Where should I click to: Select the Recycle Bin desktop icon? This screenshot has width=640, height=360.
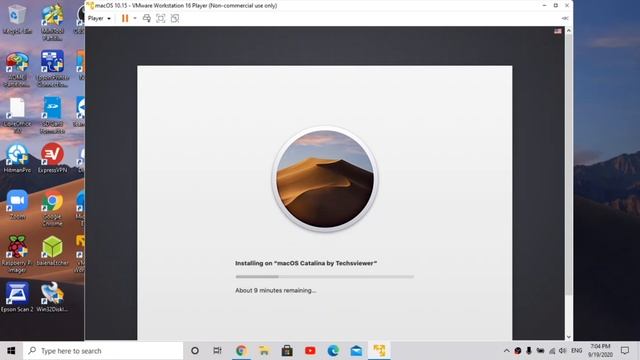17,19
